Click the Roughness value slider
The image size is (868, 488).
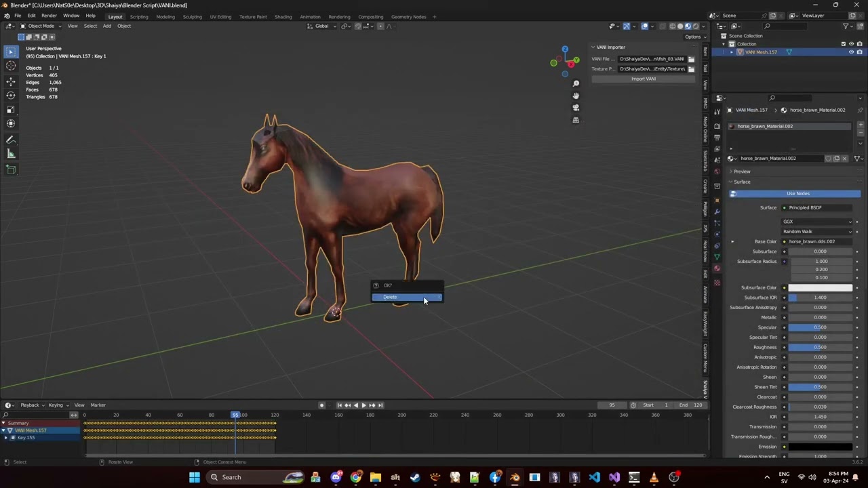point(820,348)
